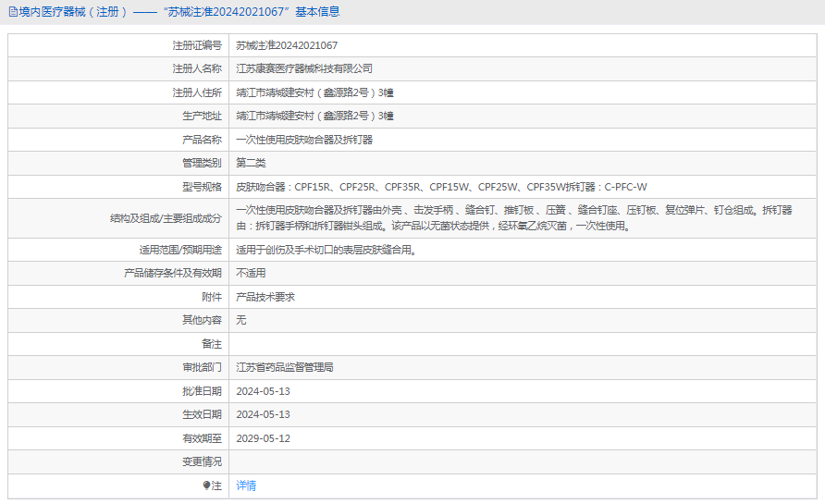Click the 注册人住所 label
The height and width of the screenshot is (504, 825).
(x=197, y=92)
